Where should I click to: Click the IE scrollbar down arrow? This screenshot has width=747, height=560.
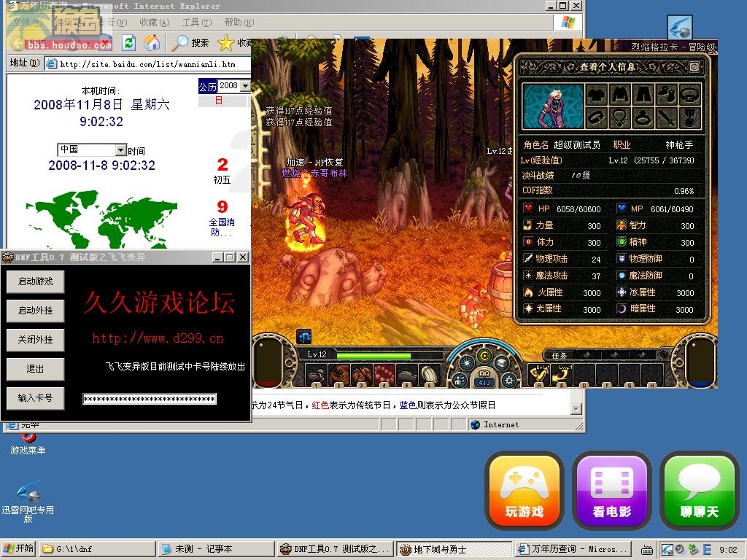(576, 409)
